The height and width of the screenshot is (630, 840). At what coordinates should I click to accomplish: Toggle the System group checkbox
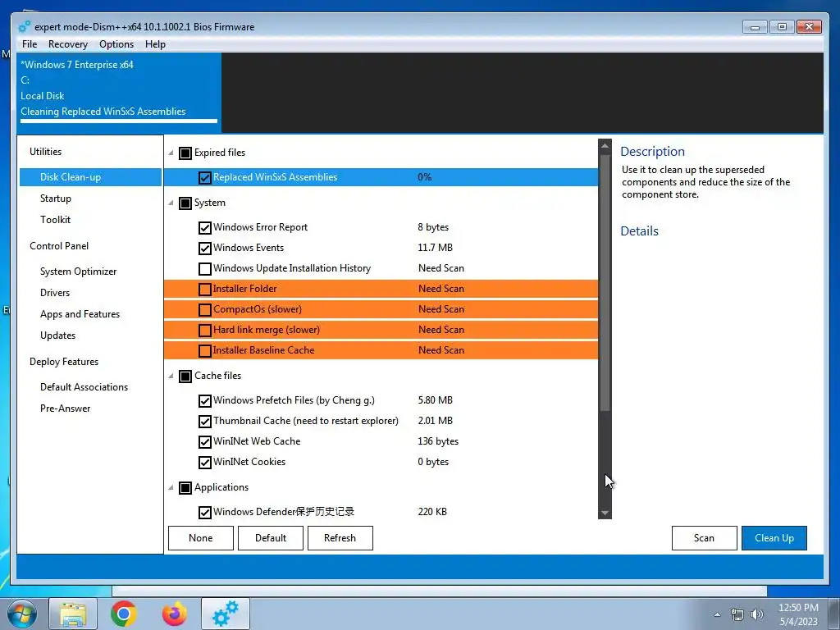185,203
